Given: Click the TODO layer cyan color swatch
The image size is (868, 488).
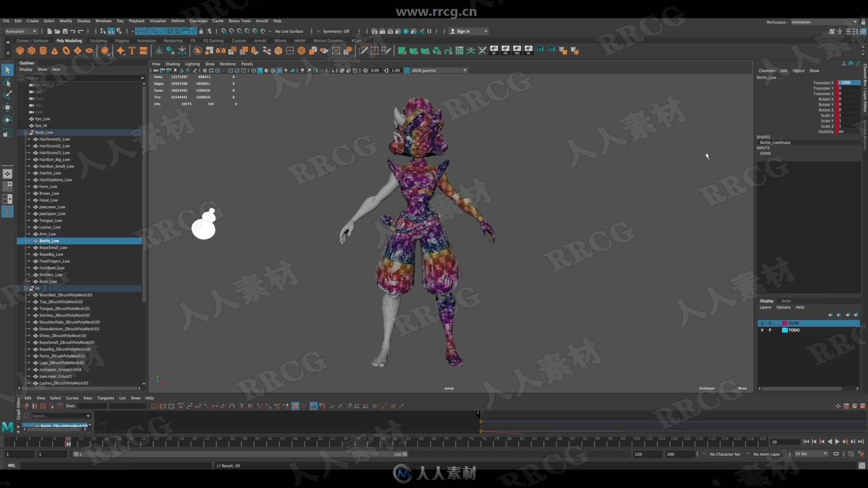Looking at the screenshot, I should click(785, 330).
